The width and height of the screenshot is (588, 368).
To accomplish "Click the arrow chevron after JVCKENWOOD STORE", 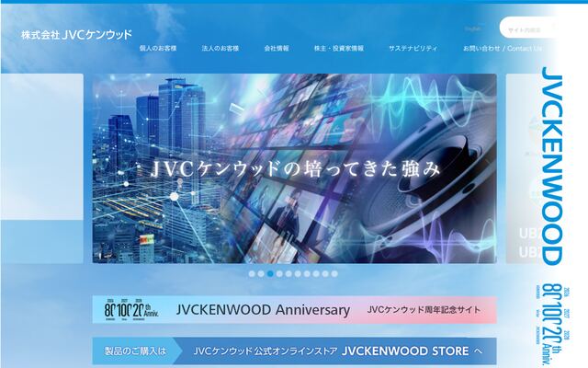I will pos(478,351).
